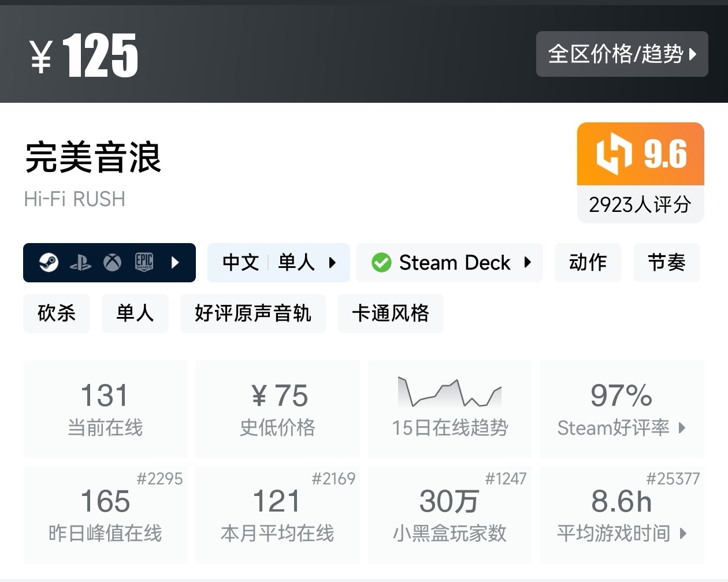Click the #1247 ranking label

pos(506,479)
